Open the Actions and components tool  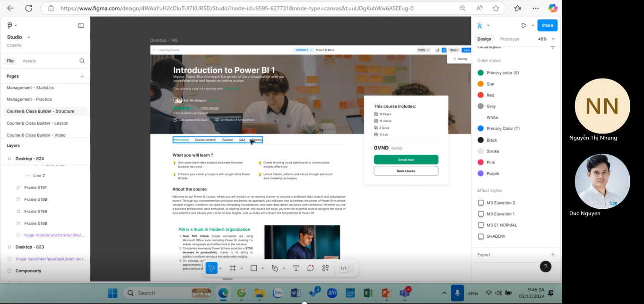coord(325,268)
